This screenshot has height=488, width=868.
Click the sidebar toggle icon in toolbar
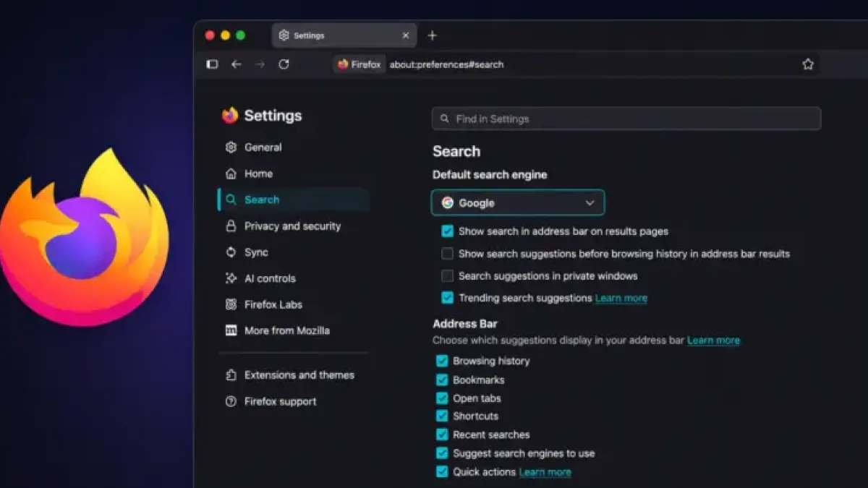(x=212, y=64)
